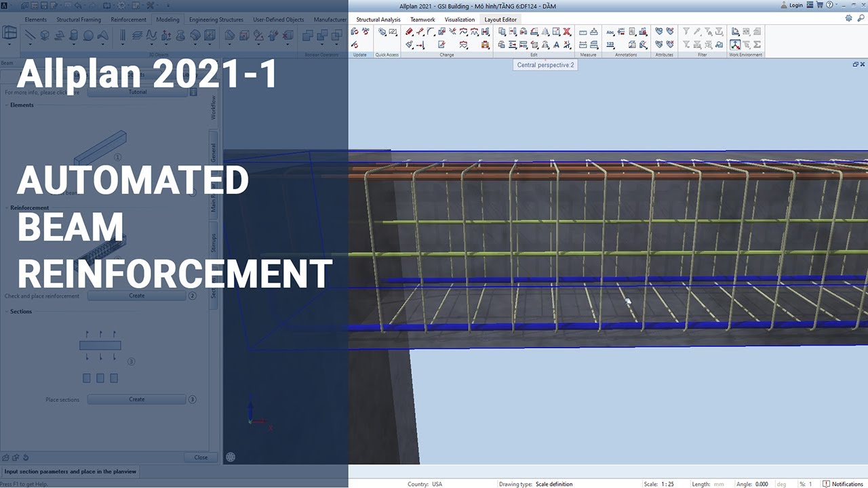The height and width of the screenshot is (488, 868).
Task: Click the first Boolean Operators icon
Action: pyautogui.click(x=308, y=35)
